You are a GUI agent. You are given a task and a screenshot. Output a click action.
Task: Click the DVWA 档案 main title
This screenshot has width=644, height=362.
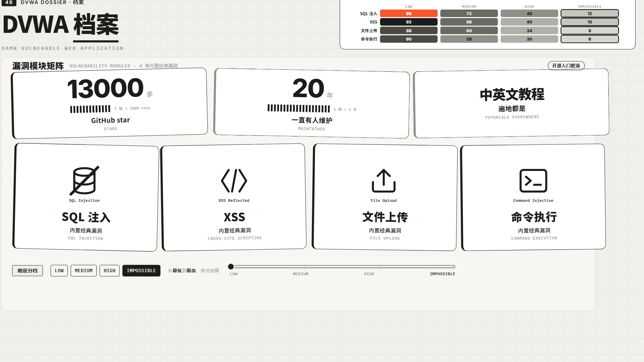point(61,24)
